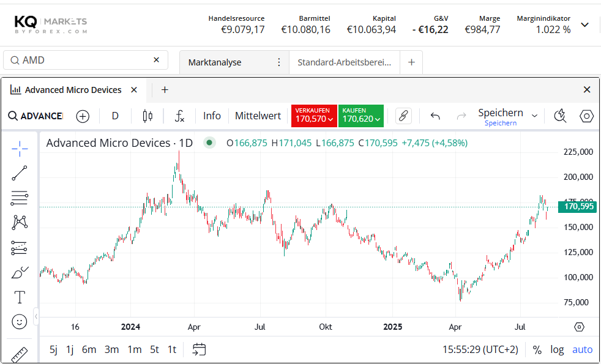Viewport: 601px width, 364px height.
Task: Select the text annotation tool
Action: click(20, 297)
